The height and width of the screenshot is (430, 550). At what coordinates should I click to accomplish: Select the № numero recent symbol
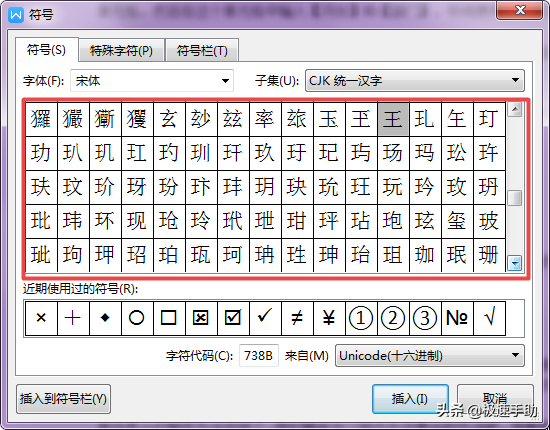pyautogui.click(x=457, y=318)
